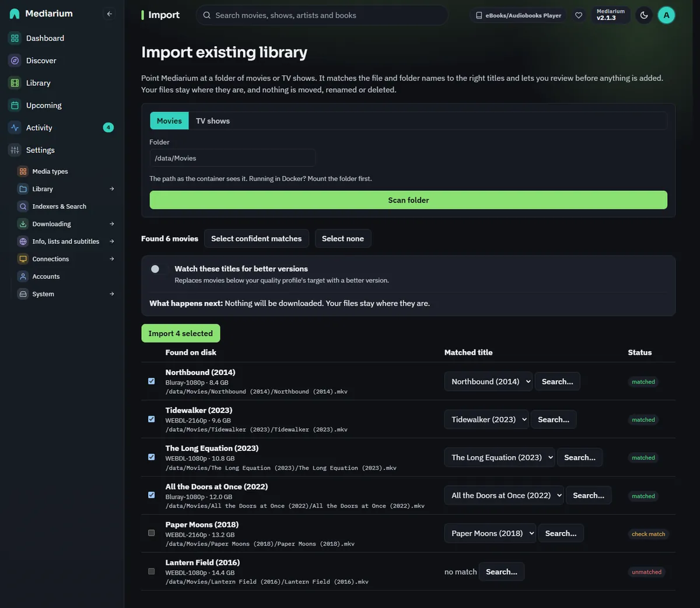Switch to the Movies tab

(x=169, y=121)
